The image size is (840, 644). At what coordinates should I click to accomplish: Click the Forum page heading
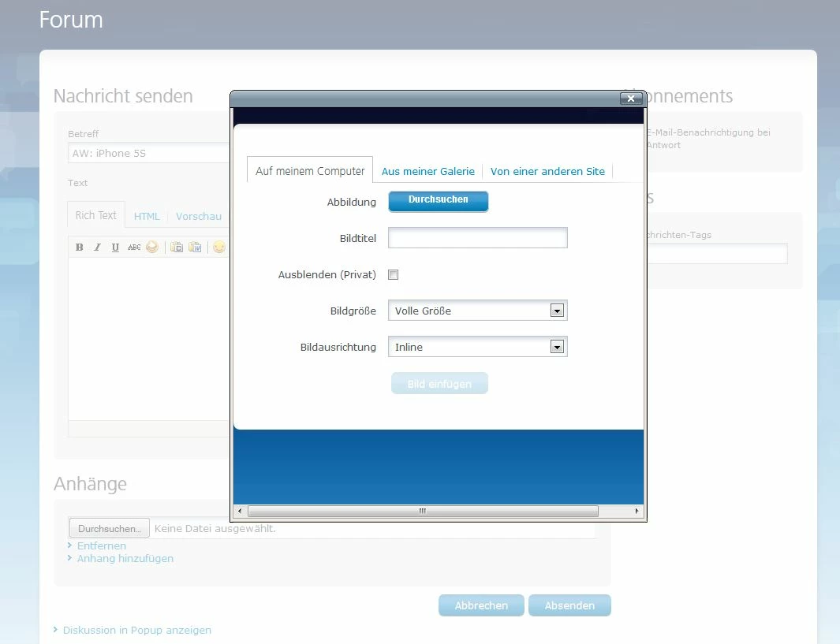[71, 20]
